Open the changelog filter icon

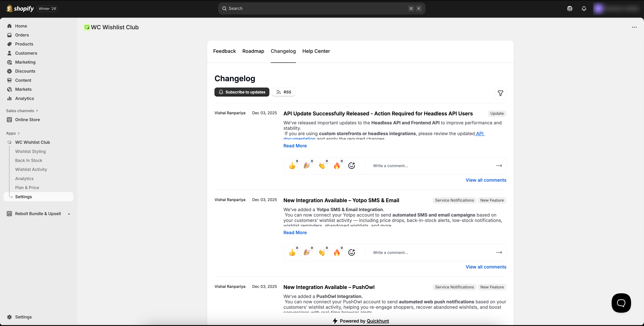tap(500, 93)
